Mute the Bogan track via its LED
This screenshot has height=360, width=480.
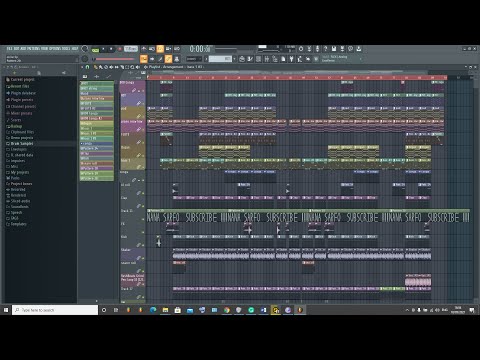point(143,155)
